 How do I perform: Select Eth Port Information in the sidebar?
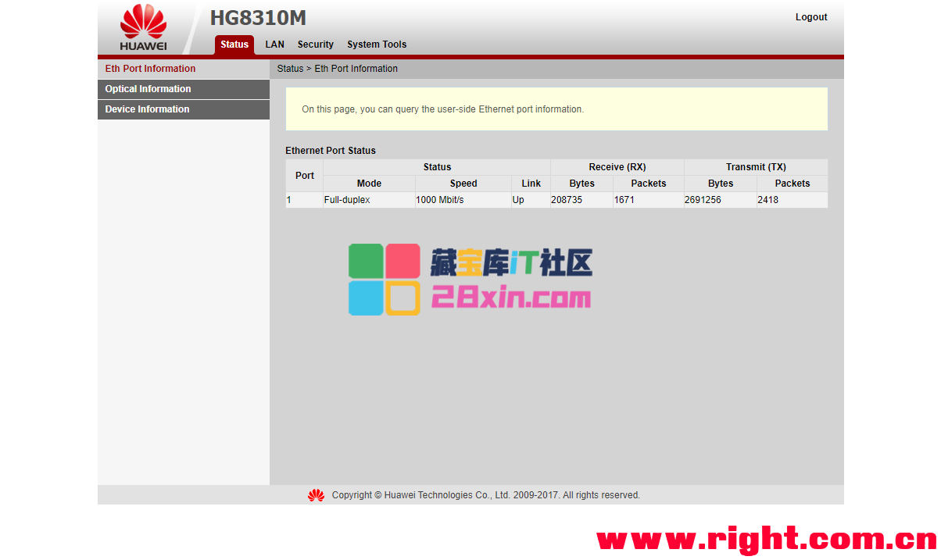pyautogui.click(x=150, y=69)
